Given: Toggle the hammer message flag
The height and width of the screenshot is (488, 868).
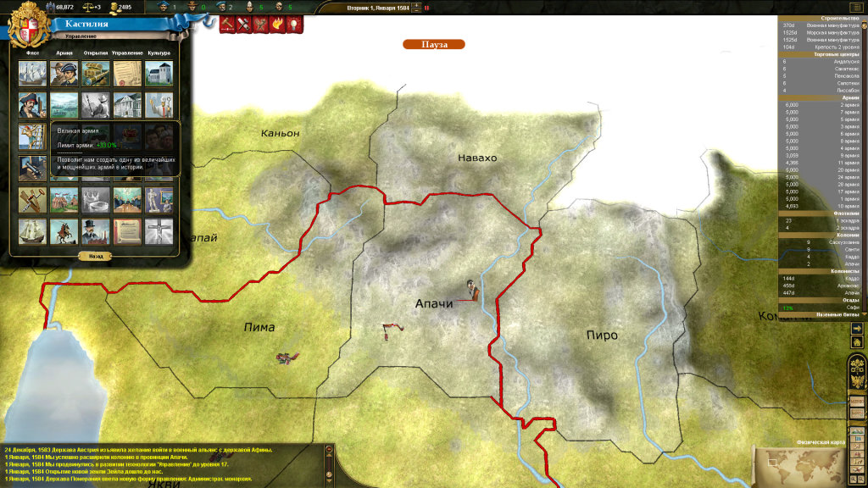Looking at the screenshot, I should 226,25.
